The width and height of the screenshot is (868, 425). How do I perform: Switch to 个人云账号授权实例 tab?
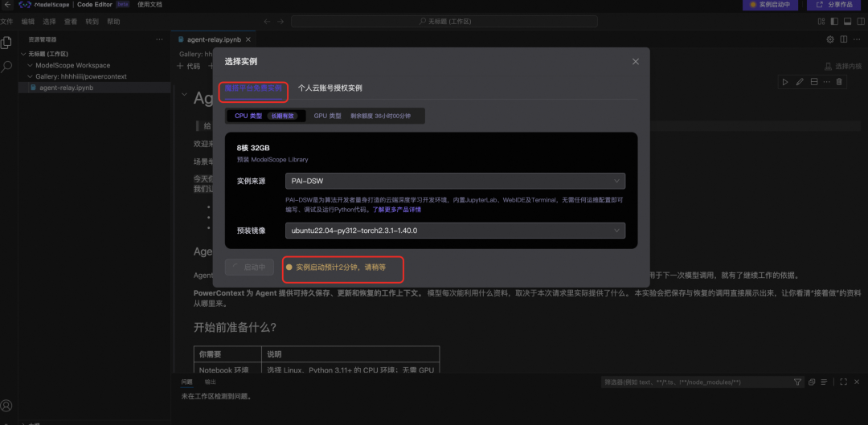[330, 88]
